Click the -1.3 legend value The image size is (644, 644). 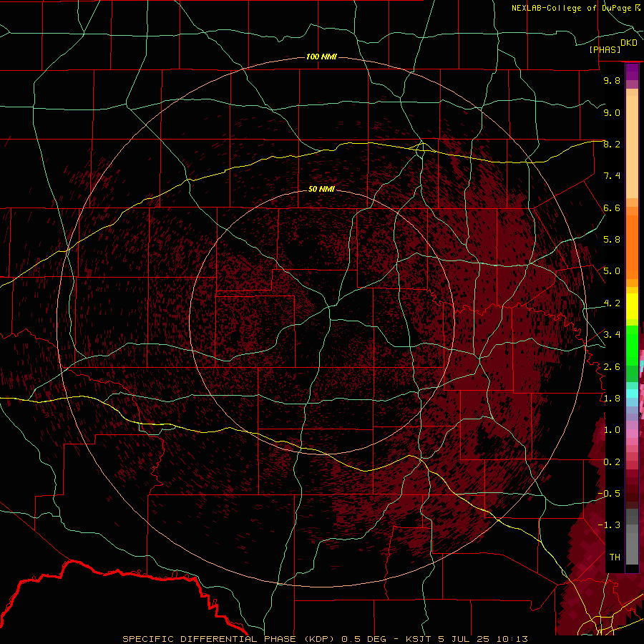(x=609, y=525)
